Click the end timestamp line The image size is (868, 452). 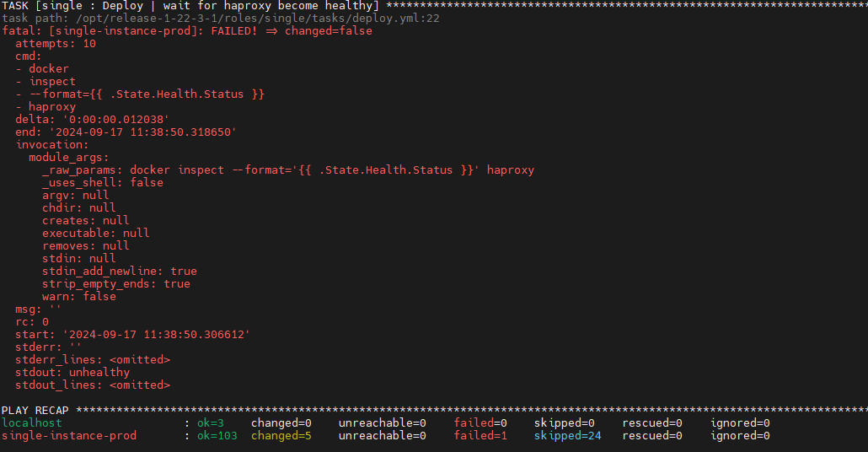(x=126, y=132)
